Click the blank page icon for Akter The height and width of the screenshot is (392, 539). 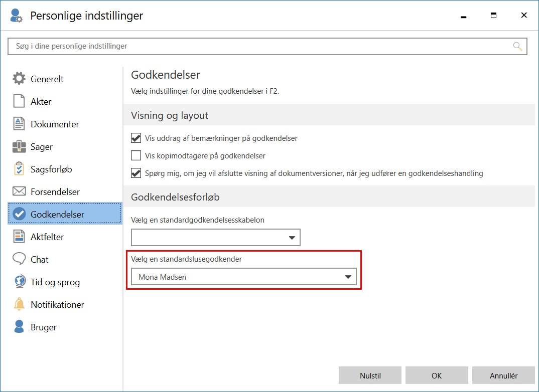[19, 101]
